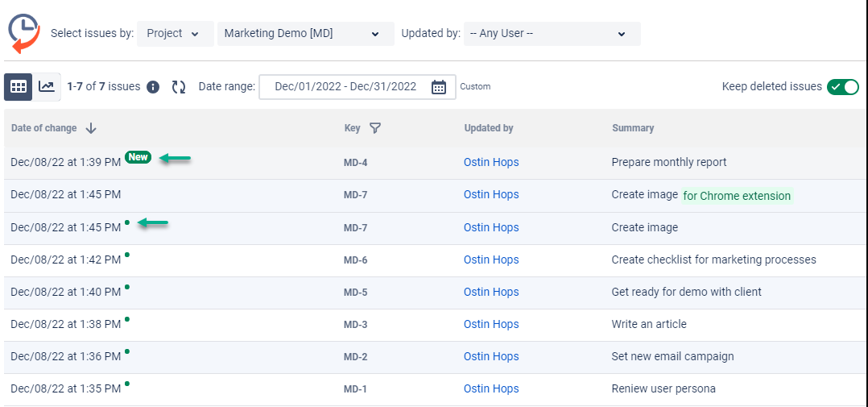This screenshot has width=868, height=407.
Task: Open Ostin Hops link in MD-4 row
Action: tap(490, 162)
